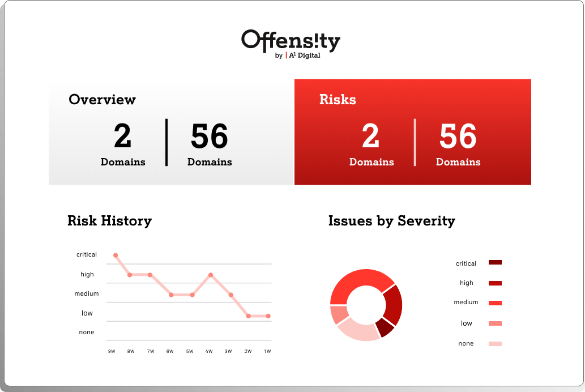Click 'low' on the Risk History y-axis
Image resolution: width=585 pixels, height=392 pixels.
click(87, 313)
